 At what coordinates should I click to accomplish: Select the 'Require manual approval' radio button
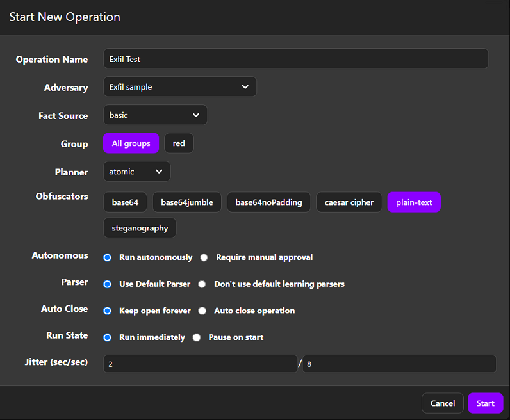tap(204, 257)
